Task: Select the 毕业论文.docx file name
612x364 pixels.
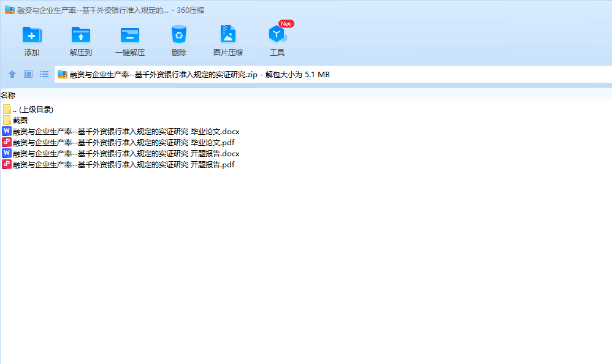Action: coord(126,132)
